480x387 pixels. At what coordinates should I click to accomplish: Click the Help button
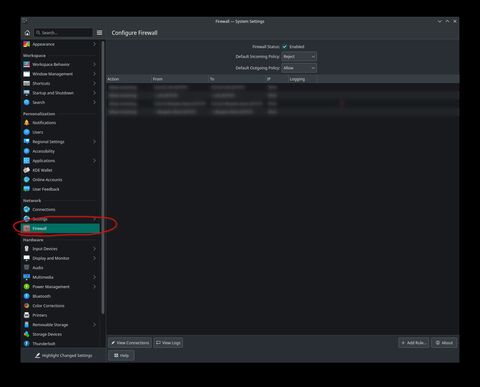pyautogui.click(x=121, y=356)
